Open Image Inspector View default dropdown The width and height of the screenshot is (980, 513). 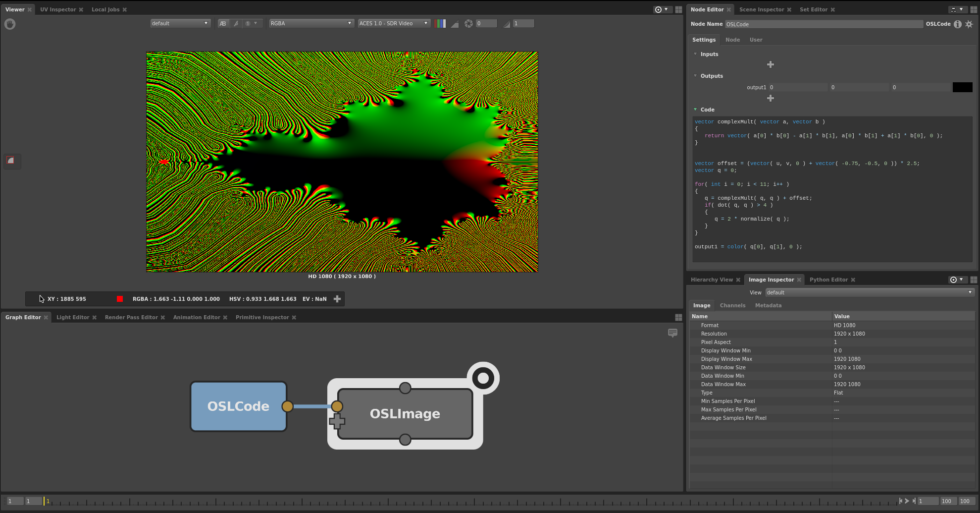point(869,292)
